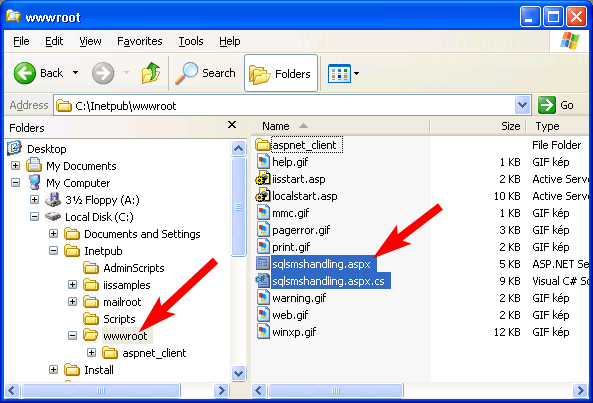This screenshot has width=593, height=403.
Task: Select pagerror.gif file icon
Action: click(263, 230)
